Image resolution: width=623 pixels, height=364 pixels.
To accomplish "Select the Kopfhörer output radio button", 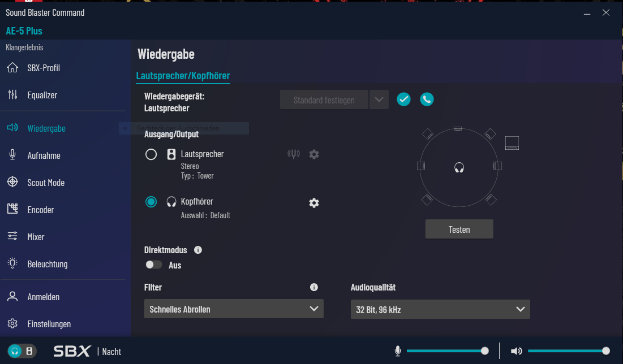I will click(x=151, y=202).
